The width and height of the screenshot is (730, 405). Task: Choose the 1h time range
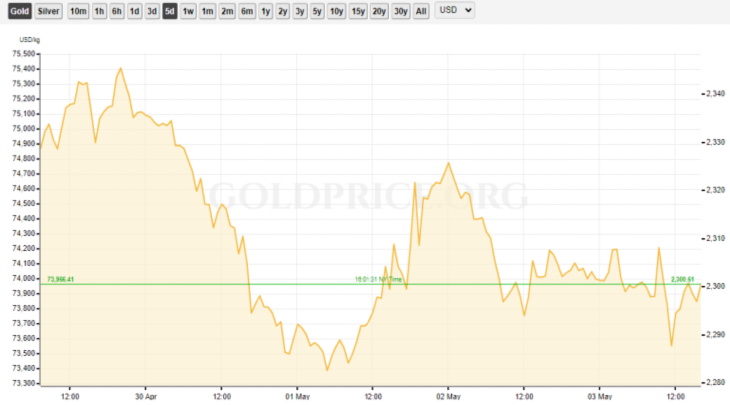click(x=99, y=11)
